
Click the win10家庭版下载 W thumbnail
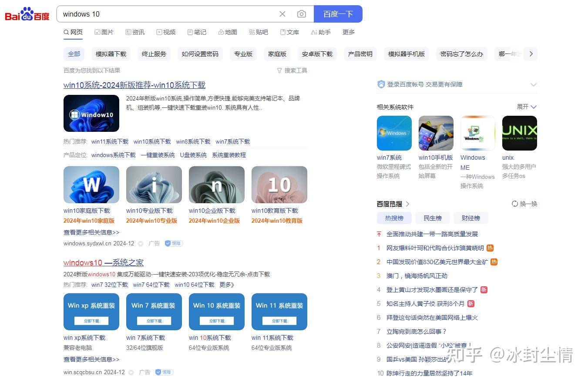pyautogui.click(x=91, y=184)
